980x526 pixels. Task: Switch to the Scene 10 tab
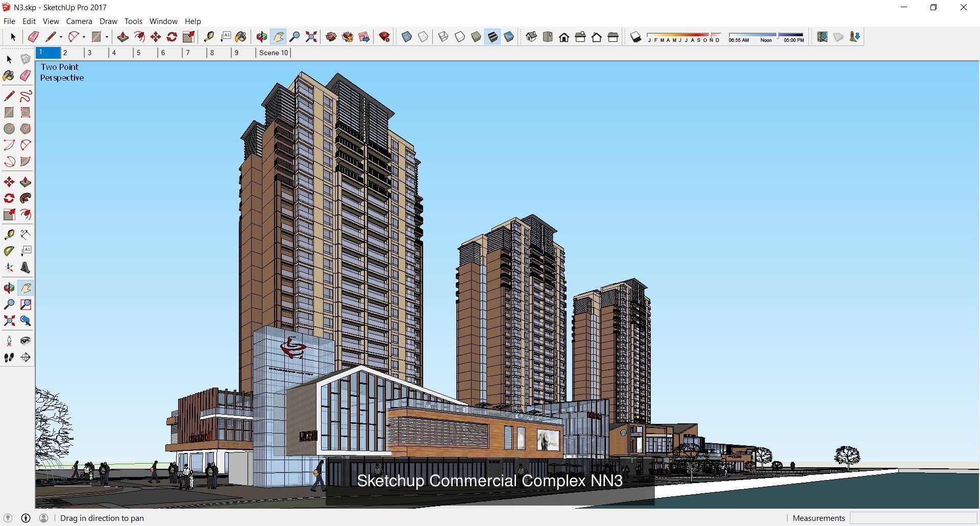[x=274, y=53]
